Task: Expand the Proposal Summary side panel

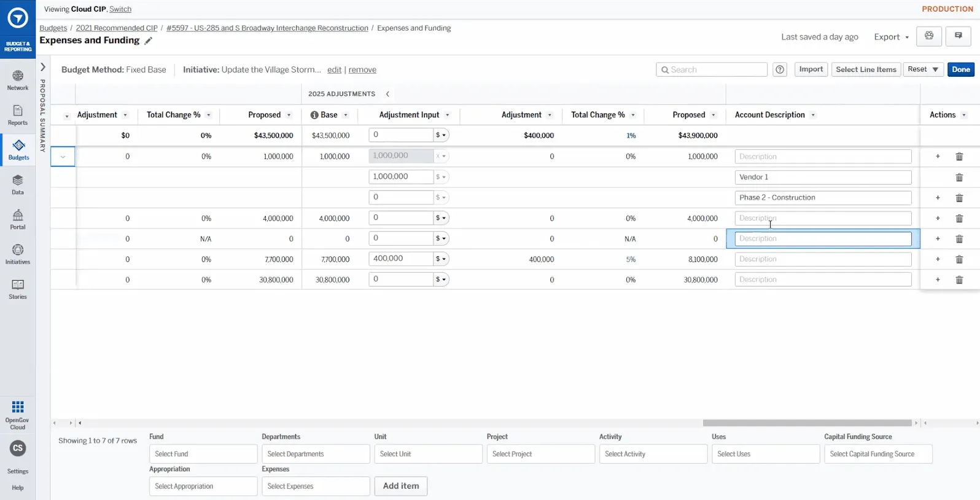Action: 43,66
